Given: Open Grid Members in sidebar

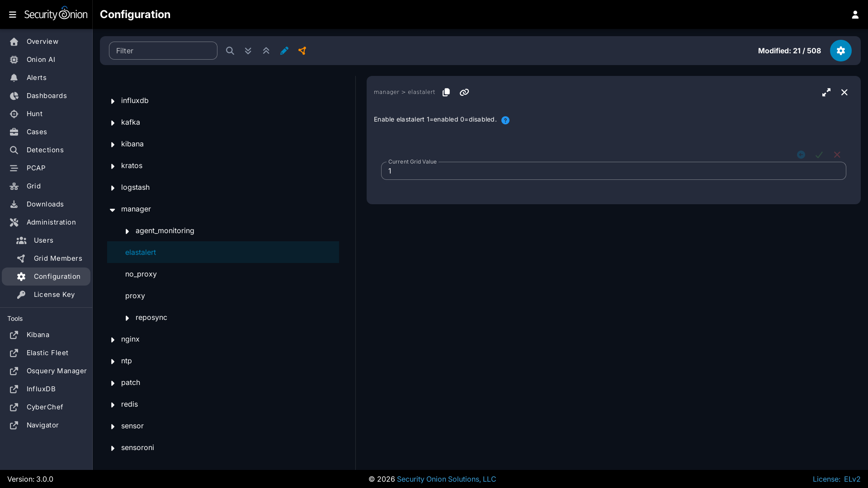Looking at the screenshot, I should [58, 258].
